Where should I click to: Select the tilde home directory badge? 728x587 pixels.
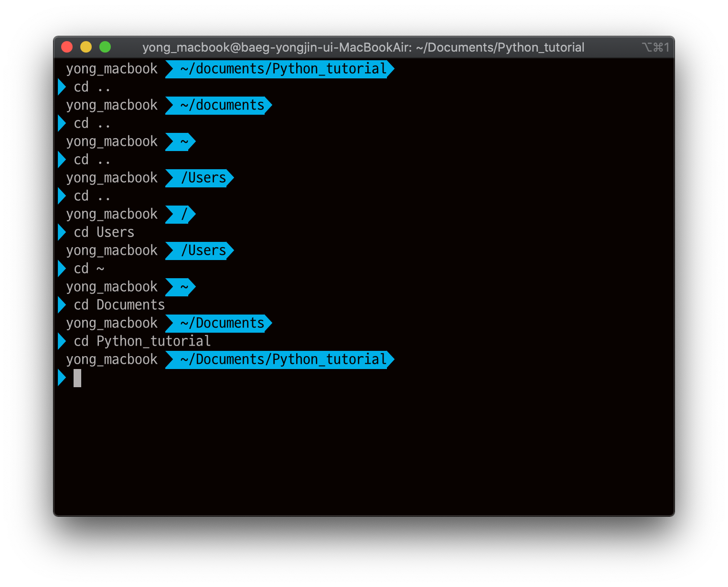point(180,141)
